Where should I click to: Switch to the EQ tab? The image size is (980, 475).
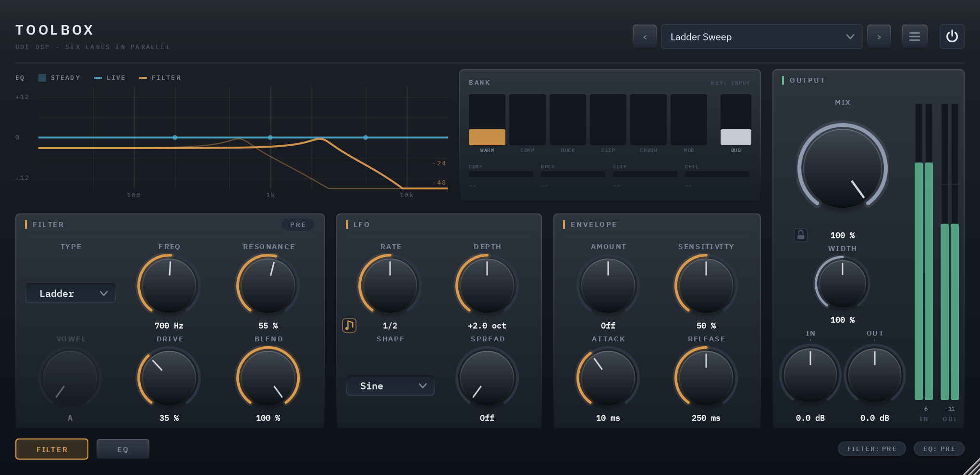[123, 449]
